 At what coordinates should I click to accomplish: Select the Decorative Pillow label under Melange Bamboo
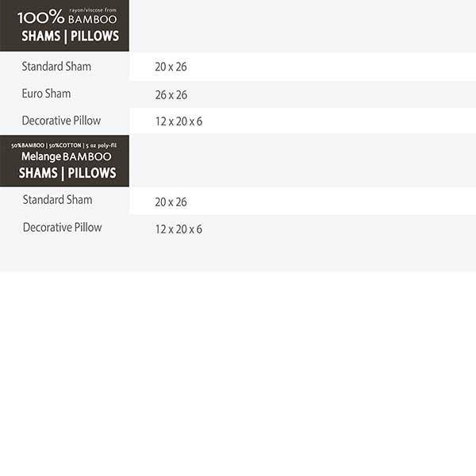pos(62,228)
